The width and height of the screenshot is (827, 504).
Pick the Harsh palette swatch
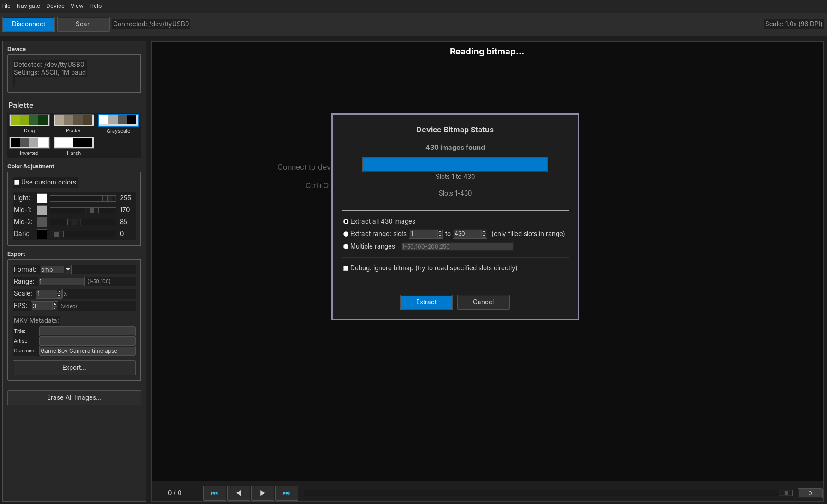pyautogui.click(x=74, y=143)
